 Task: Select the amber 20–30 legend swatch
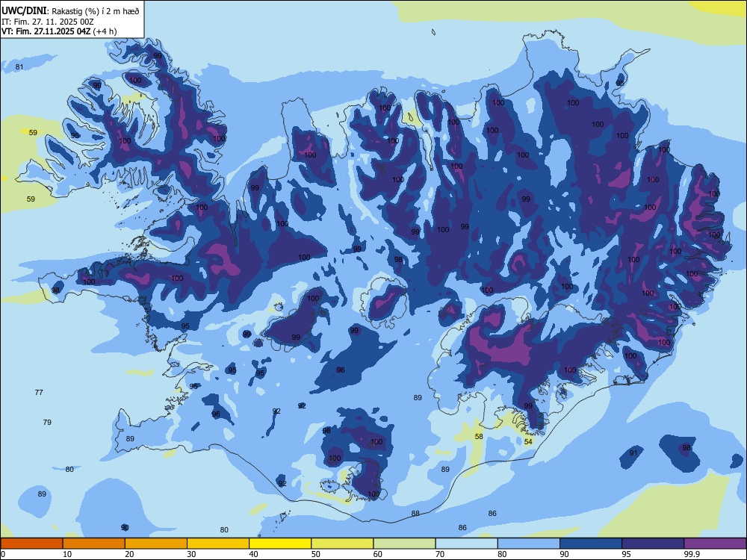tap(156, 544)
